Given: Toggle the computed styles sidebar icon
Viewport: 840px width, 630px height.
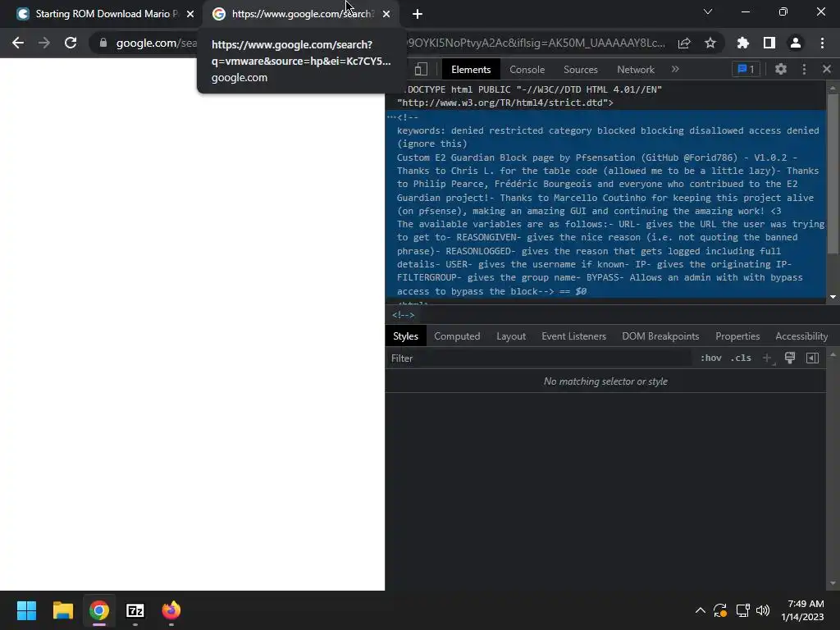Looking at the screenshot, I should point(812,358).
